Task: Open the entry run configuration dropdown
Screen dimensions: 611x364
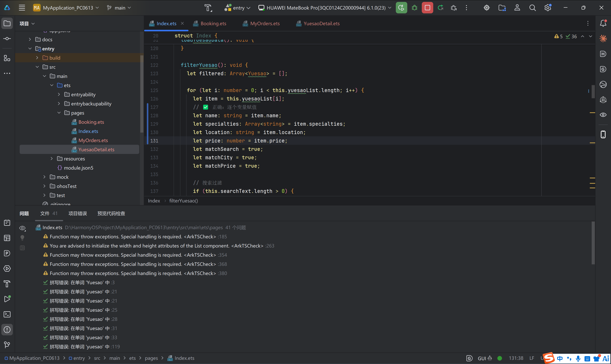Action: [237, 8]
